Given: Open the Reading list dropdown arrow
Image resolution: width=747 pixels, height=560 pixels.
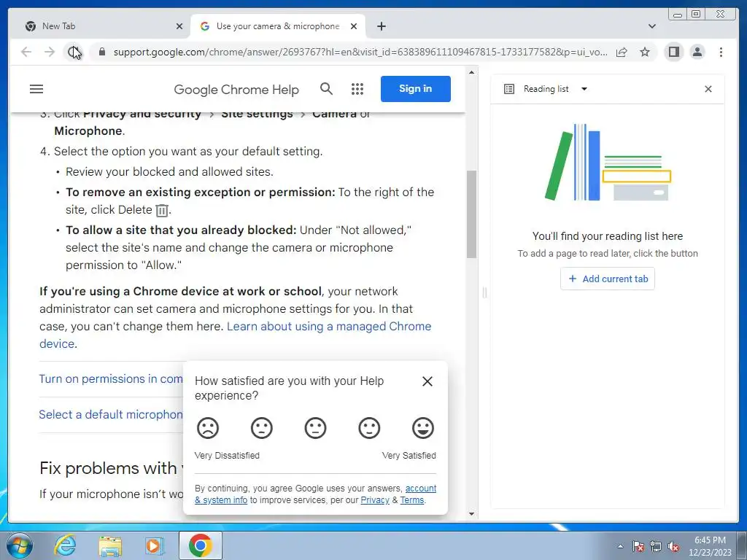Looking at the screenshot, I should [x=584, y=89].
